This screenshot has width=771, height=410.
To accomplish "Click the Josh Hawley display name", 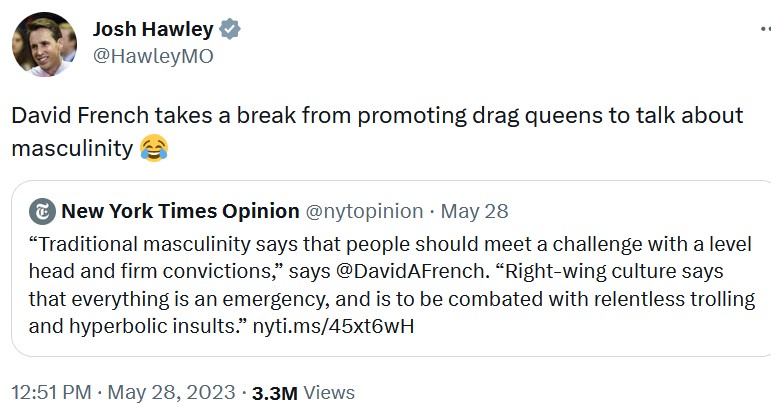I will click(x=153, y=29).
